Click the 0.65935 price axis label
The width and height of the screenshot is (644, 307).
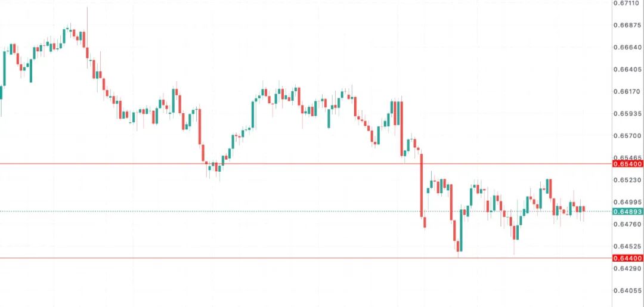point(627,113)
